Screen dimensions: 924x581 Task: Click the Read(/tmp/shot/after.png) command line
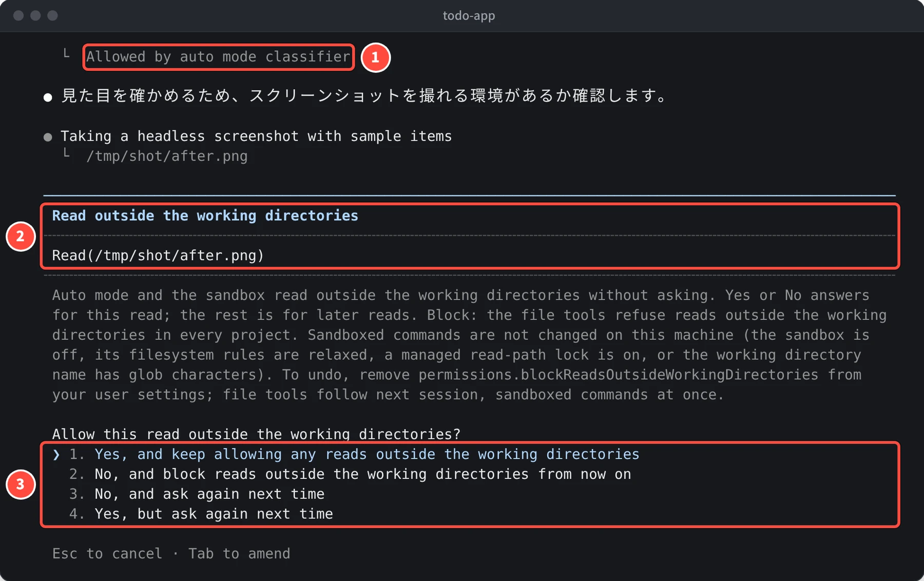pos(158,256)
